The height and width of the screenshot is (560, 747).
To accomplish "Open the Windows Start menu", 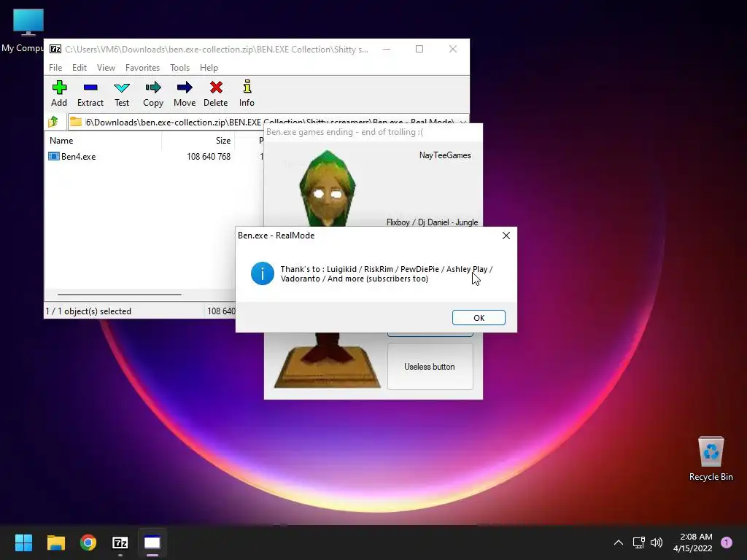I will pos(23,542).
